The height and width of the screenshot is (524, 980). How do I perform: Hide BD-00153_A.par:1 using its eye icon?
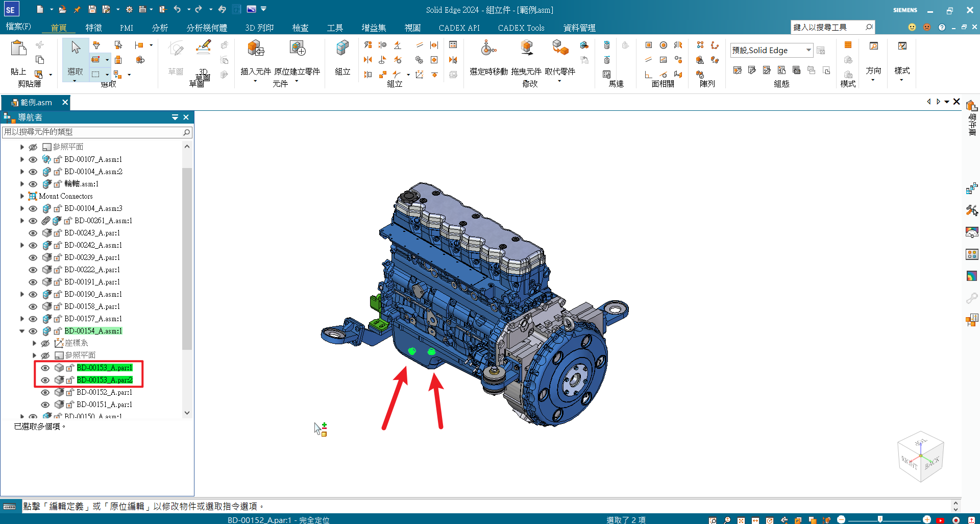point(45,368)
